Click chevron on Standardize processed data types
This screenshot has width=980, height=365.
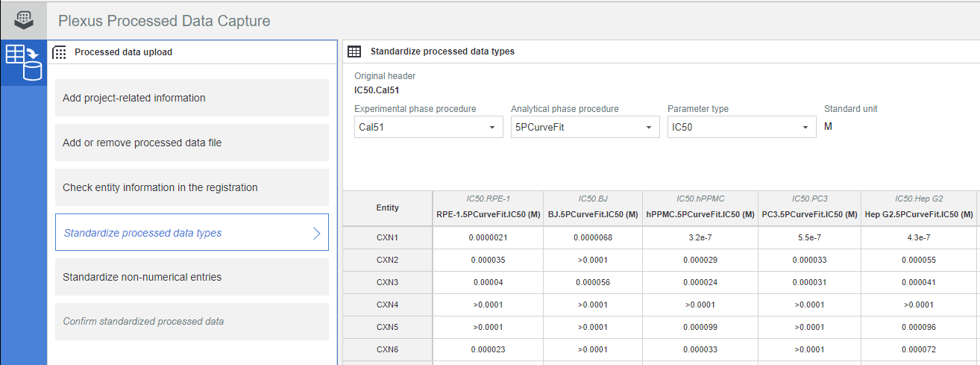(316, 233)
